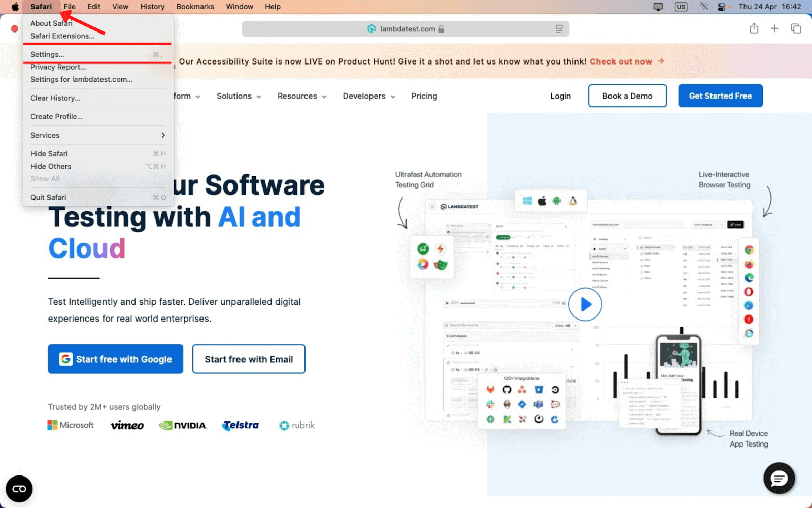
Task: Select Hide Others
Action: coord(98,166)
